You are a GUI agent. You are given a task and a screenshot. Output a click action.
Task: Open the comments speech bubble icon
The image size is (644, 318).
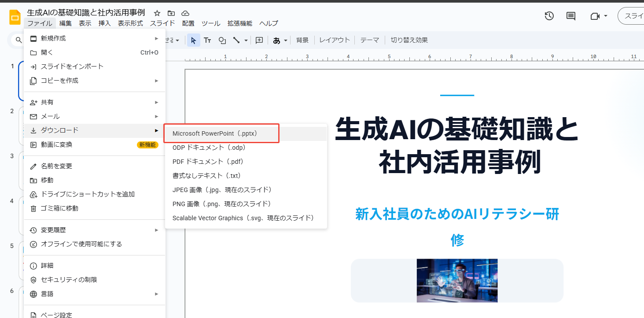tap(571, 16)
